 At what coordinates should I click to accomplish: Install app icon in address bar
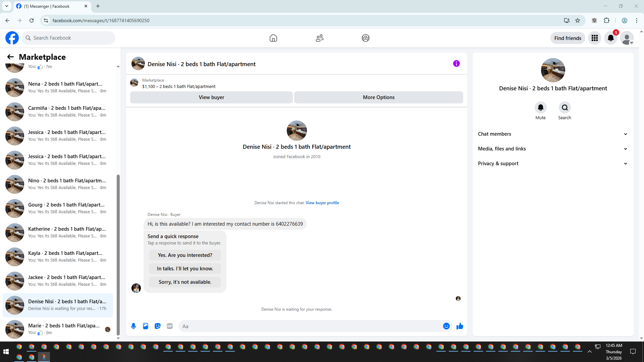(567, 20)
